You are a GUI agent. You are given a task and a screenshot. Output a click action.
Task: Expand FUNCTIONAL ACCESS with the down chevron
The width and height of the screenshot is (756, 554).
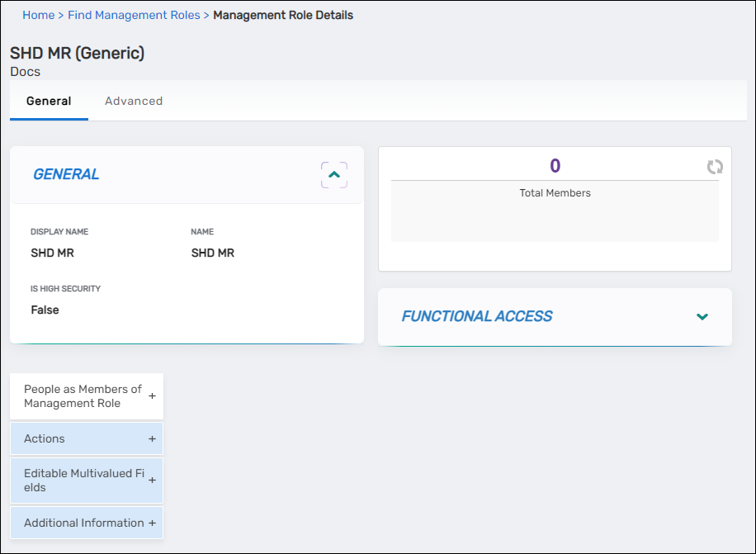pyautogui.click(x=702, y=317)
